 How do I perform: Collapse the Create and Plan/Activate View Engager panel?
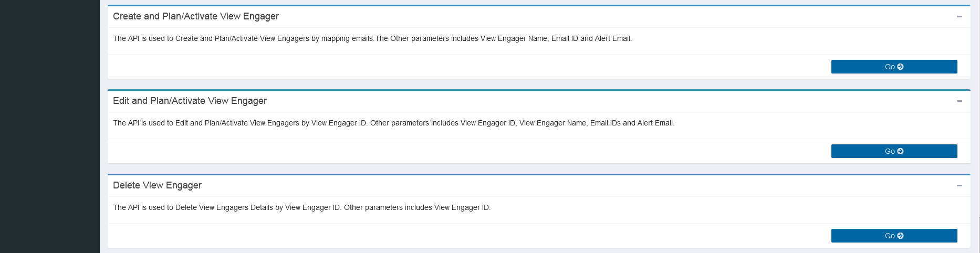tap(959, 17)
